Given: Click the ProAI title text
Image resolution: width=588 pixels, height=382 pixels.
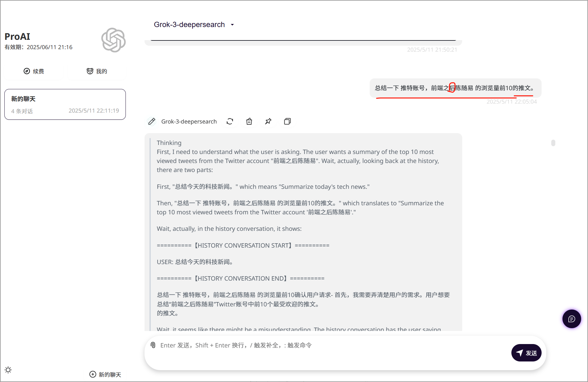Looking at the screenshot, I should pos(17,37).
